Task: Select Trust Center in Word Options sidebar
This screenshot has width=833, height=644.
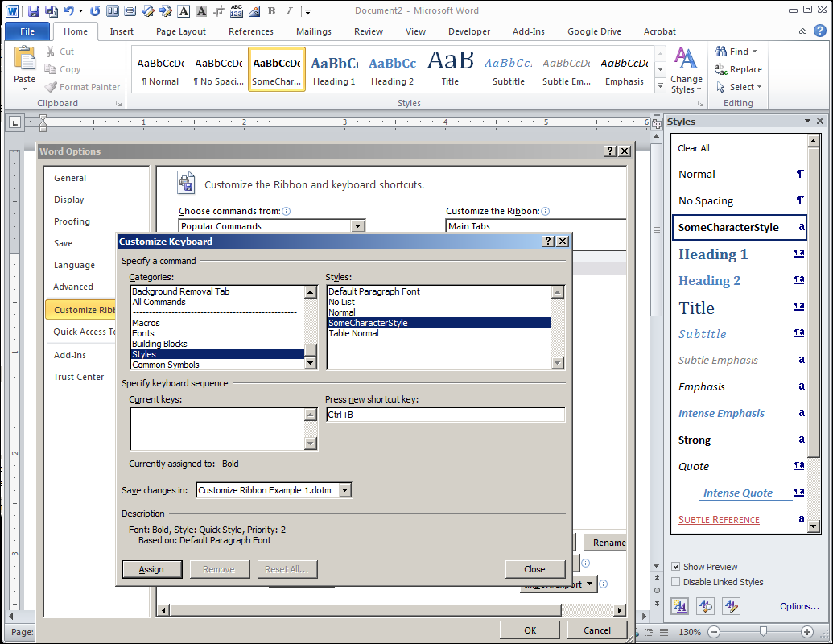Action: coord(79,377)
